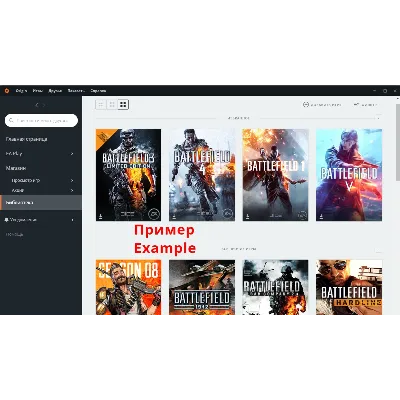
Task: Collapse the first games section
Action: pyautogui.click(x=378, y=118)
